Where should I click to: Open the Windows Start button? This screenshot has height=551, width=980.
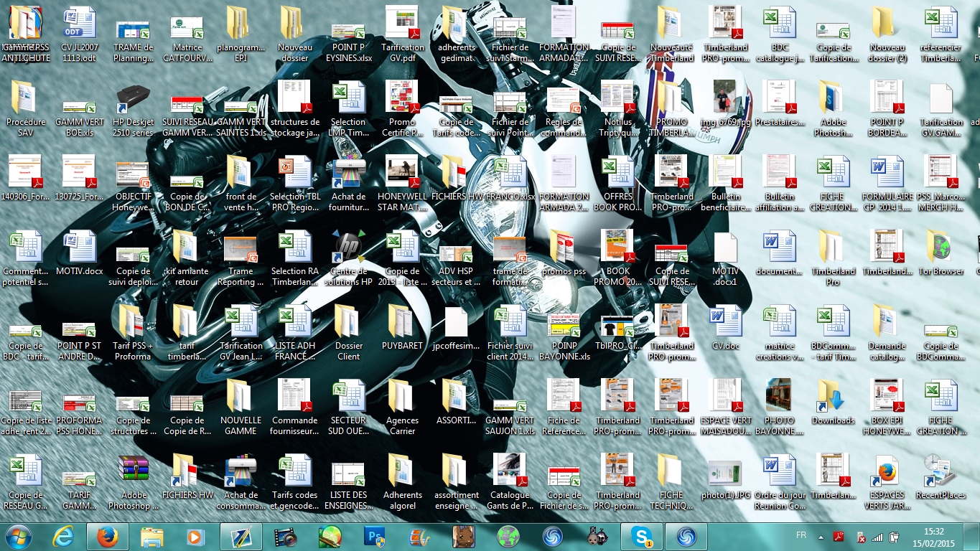click(17, 537)
